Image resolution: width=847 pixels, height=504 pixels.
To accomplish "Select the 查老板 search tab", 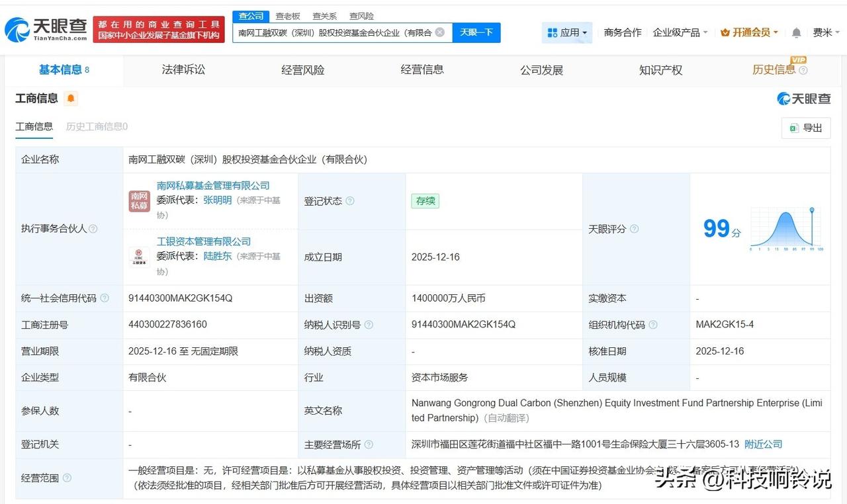I will (287, 16).
